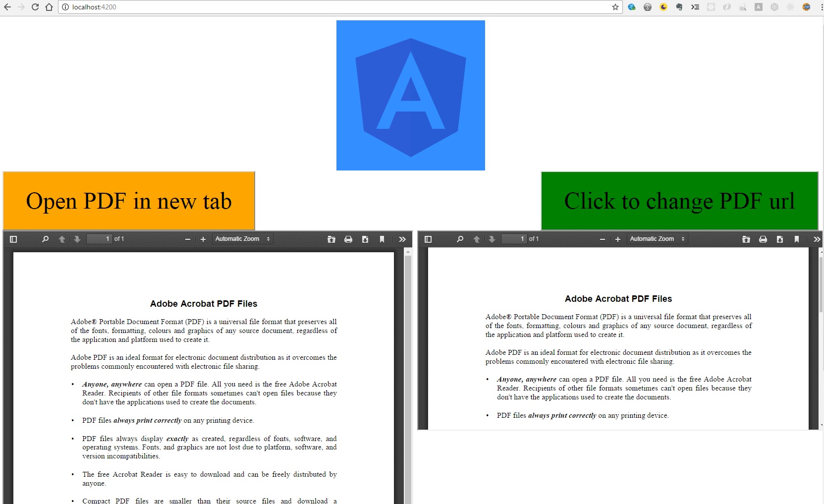Expand the more tools chevron in right viewer
This screenshot has width=824, height=504.
click(817, 239)
